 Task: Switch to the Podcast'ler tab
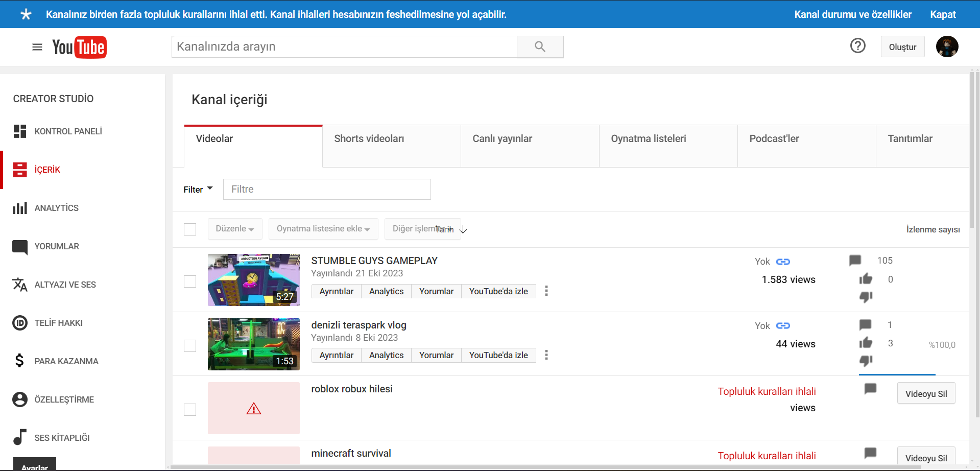click(x=807, y=146)
